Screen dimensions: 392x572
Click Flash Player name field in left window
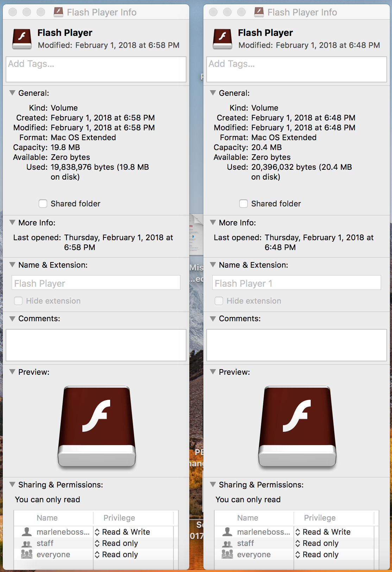(x=96, y=283)
